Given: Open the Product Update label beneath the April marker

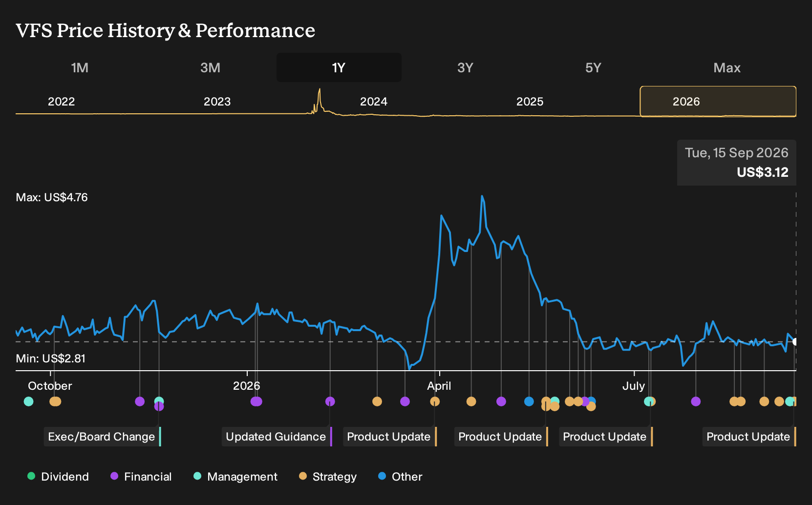Looking at the screenshot, I should pyautogui.click(x=389, y=437).
